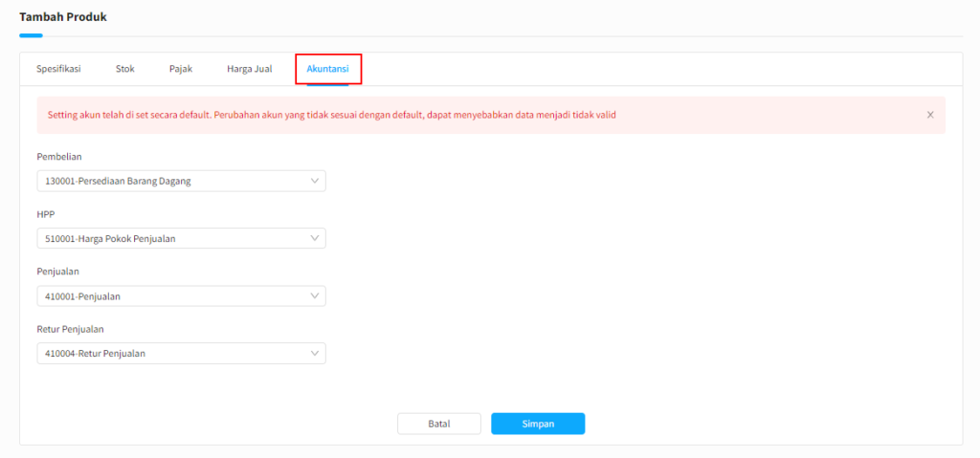Click chevron arrow of Penjualan dropdown
Image resolution: width=980 pixels, height=458 pixels.
pos(315,296)
